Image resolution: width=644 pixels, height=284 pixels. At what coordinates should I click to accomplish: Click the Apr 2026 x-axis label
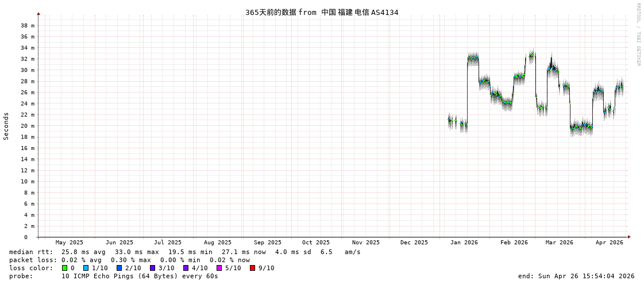point(609,243)
